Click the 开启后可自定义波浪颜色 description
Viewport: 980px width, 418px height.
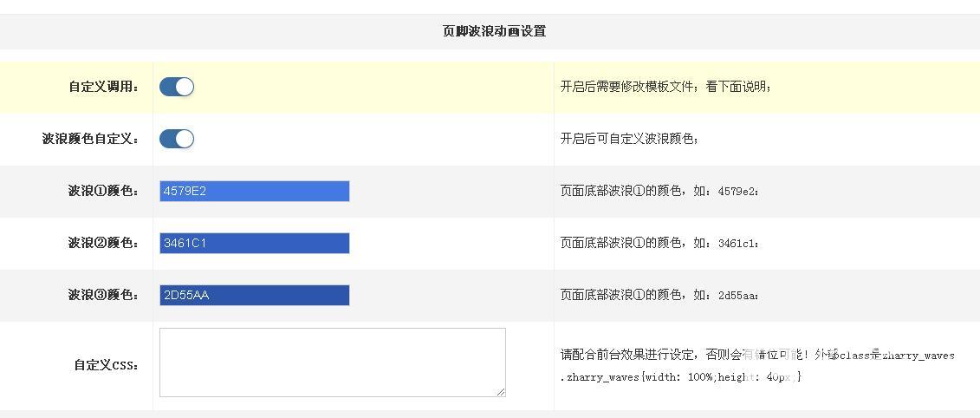(x=629, y=139)
